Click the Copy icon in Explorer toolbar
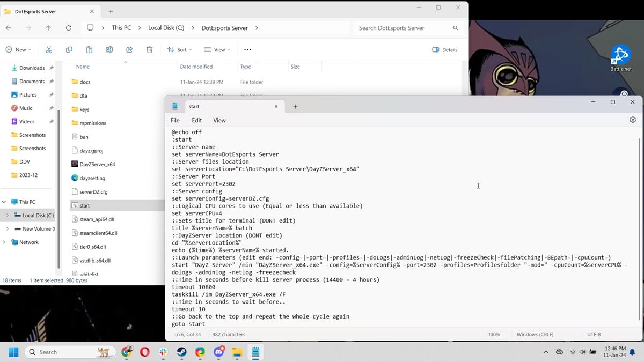Viewport: 644px width, 362px height. click(69, 50)
